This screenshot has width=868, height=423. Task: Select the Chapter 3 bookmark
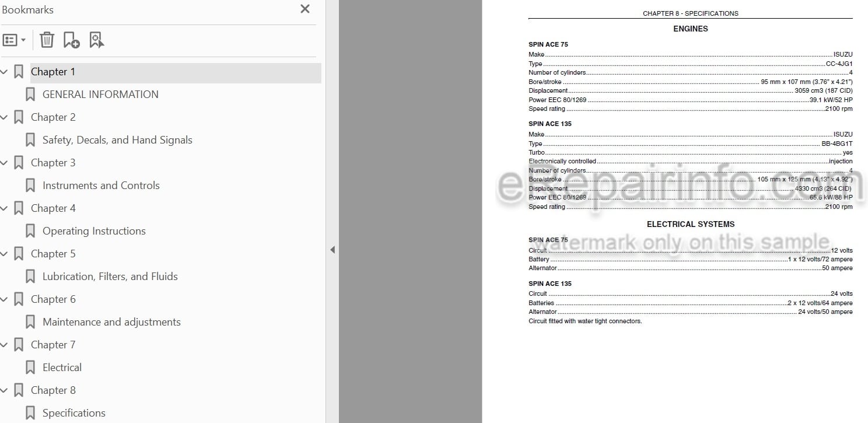53,163
